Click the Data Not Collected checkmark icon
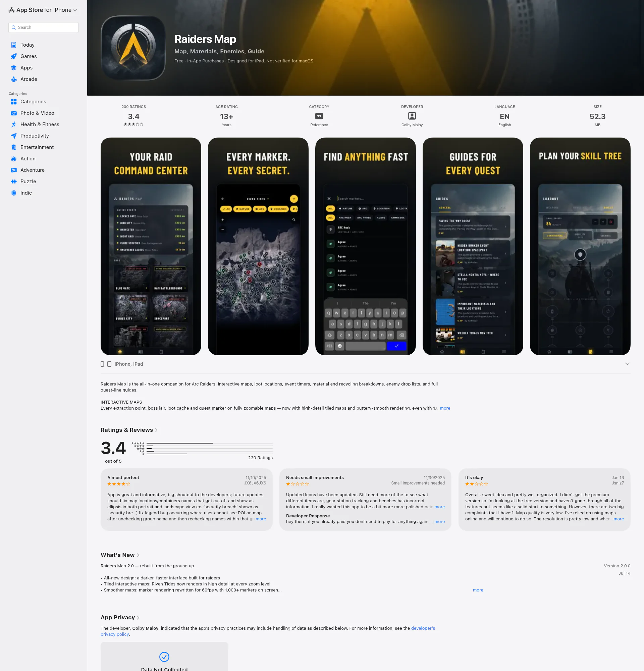Image resolution: width=644 pixels, height=671 pixels. click(x=164, y=657)
